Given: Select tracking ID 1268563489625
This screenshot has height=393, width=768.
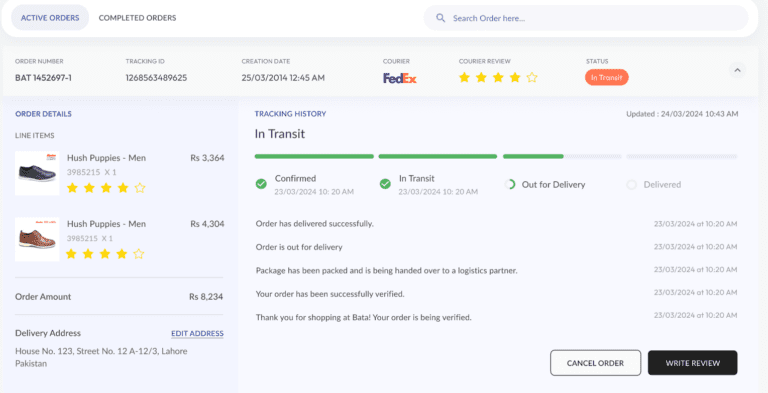Looking at the screenshot, I should (x=156, y=77).
